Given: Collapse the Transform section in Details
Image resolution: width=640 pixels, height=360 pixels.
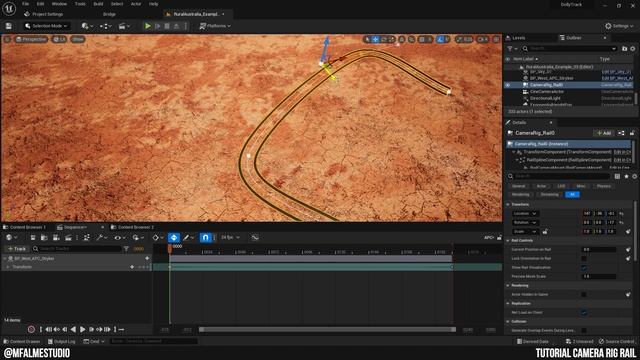Looking at the screenshot, I should point(508,204).
